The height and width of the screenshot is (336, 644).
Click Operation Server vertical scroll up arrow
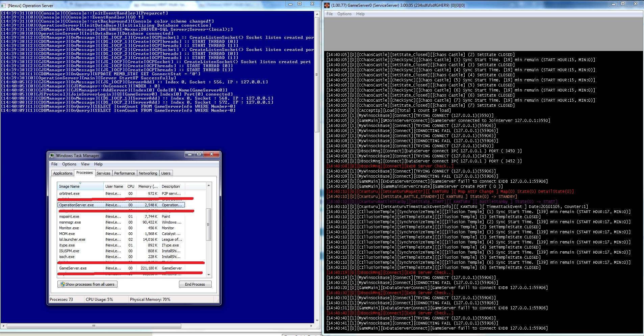click(x=317, y=15)
